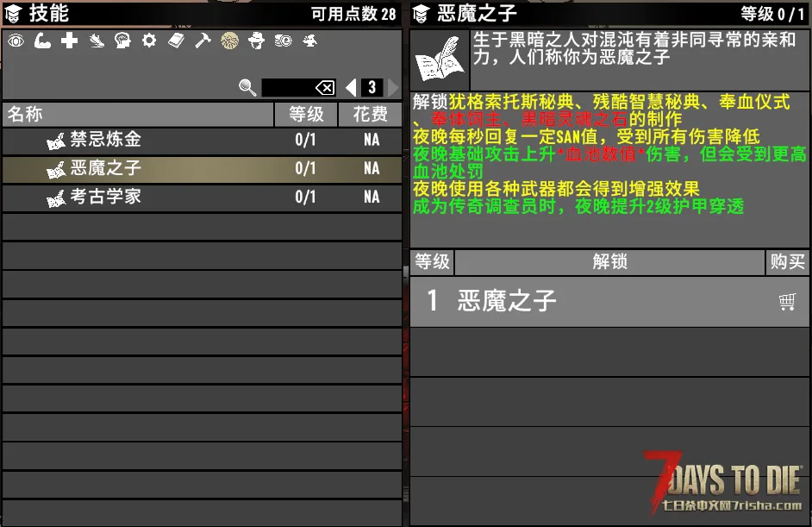
Task: Click inside the skill search box
Action: pyautogui.click(x=287, y=87)
